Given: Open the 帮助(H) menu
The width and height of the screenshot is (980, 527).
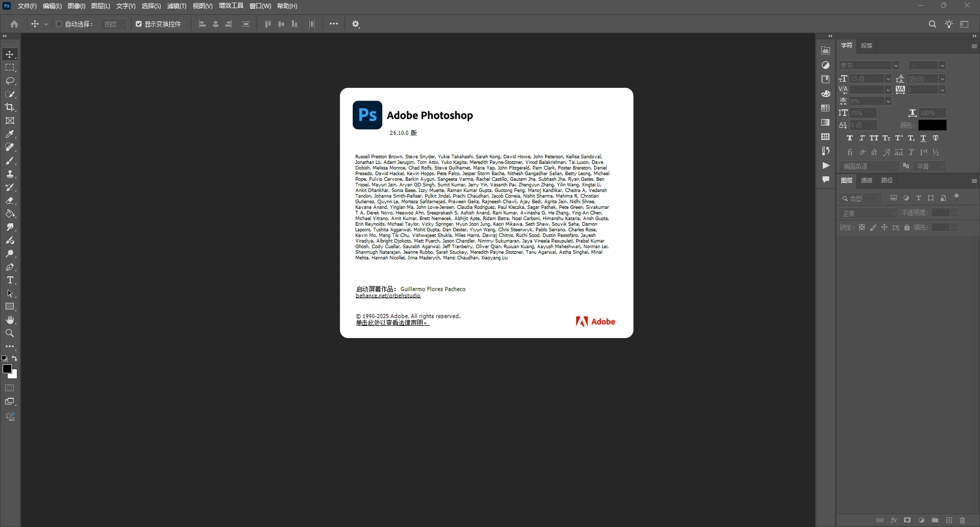Looking at the screenshot, I should pos(287,6).
